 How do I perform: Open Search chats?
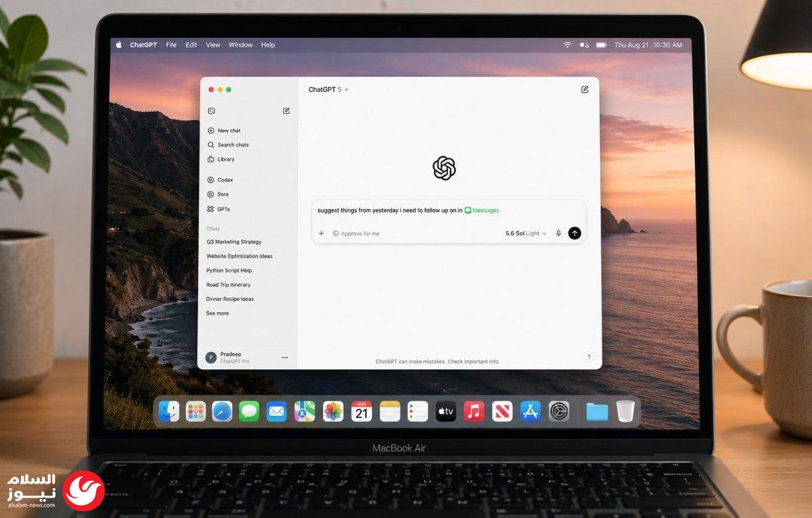228,145
